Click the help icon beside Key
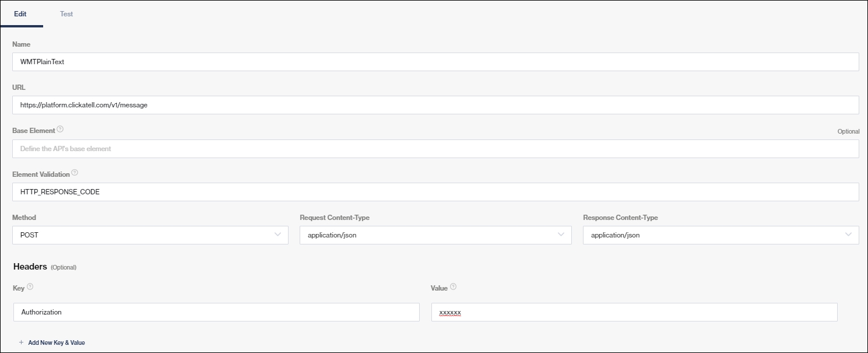 tap(30, 287)
